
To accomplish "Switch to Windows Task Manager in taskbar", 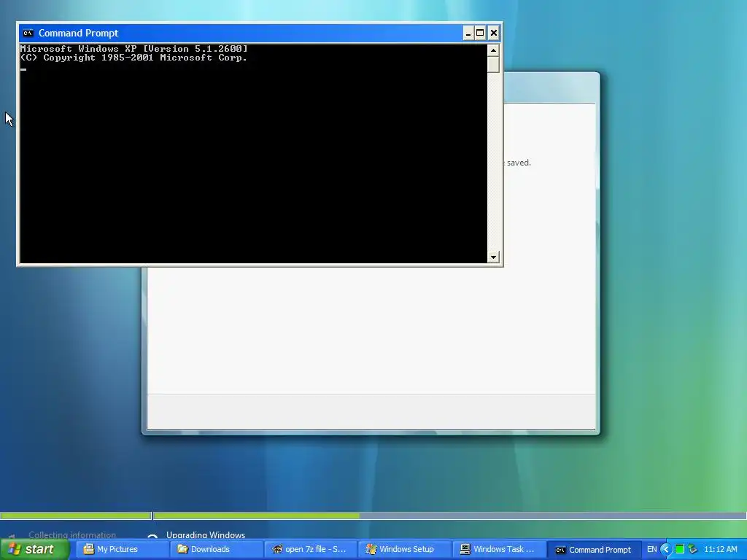I will pyautogui.click(x=498, y=549).
